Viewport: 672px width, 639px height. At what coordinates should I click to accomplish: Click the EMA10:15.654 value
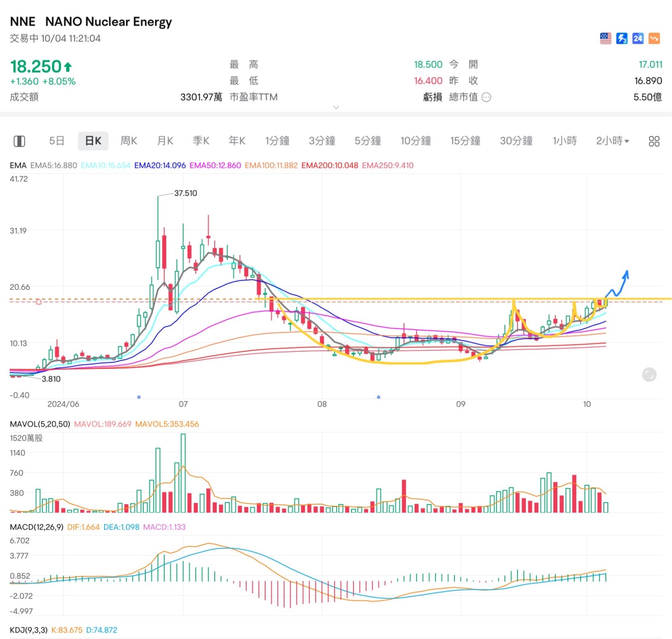(105, 166)
